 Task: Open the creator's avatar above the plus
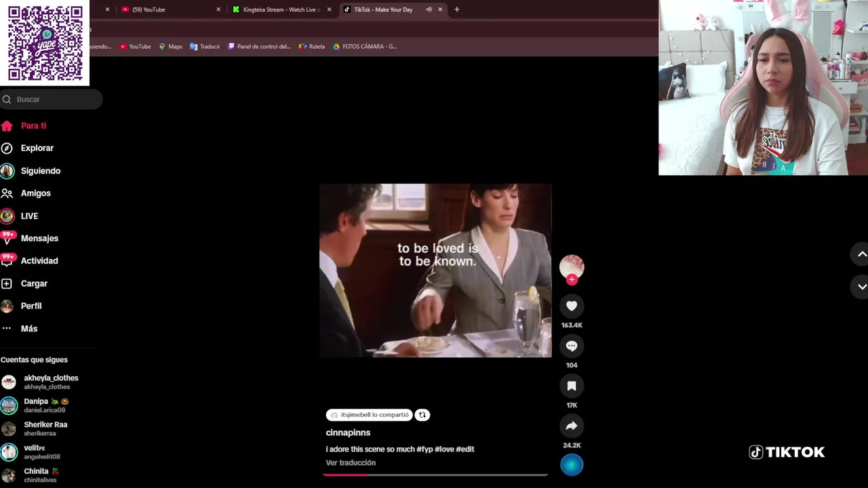(572, 266)
